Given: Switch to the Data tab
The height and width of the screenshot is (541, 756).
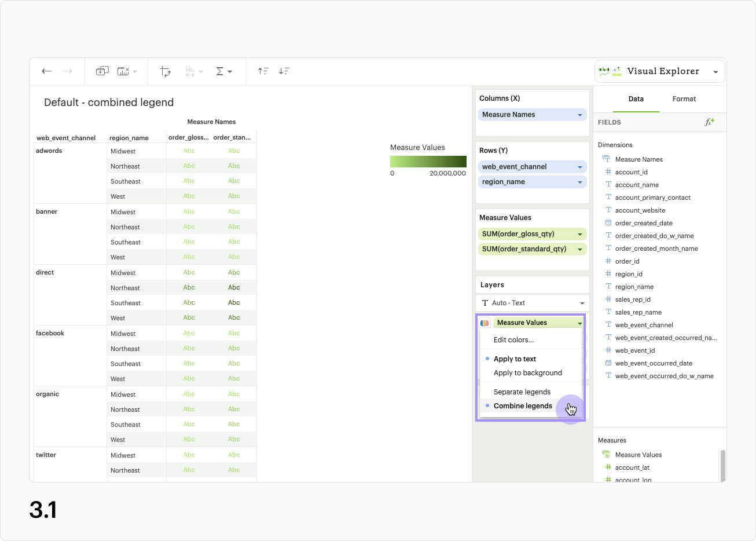Looking at the screenshot, I should point(636,99).
